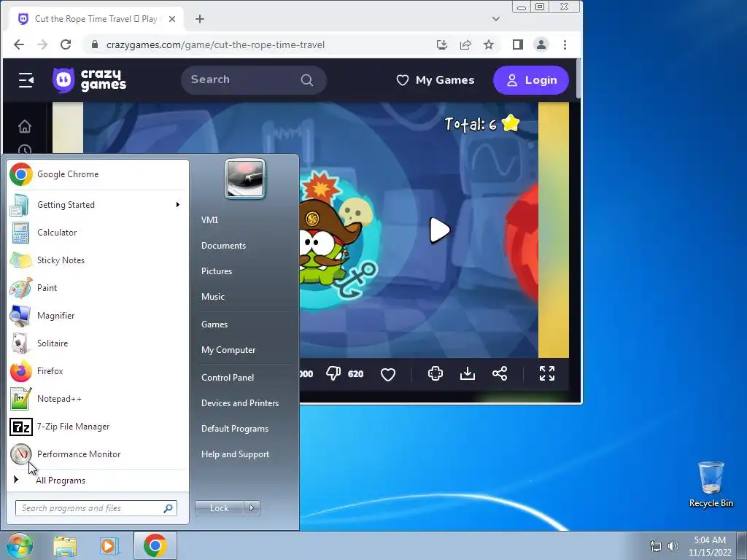Open Google Chrome from Start menu
This screenshot has height=560, width=747.
pyautogui.click(x=98, y=174)
